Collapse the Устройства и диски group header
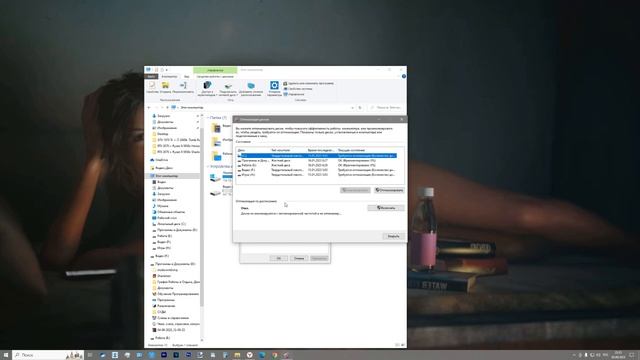The image size is (640, 360). tap(209, 167)
